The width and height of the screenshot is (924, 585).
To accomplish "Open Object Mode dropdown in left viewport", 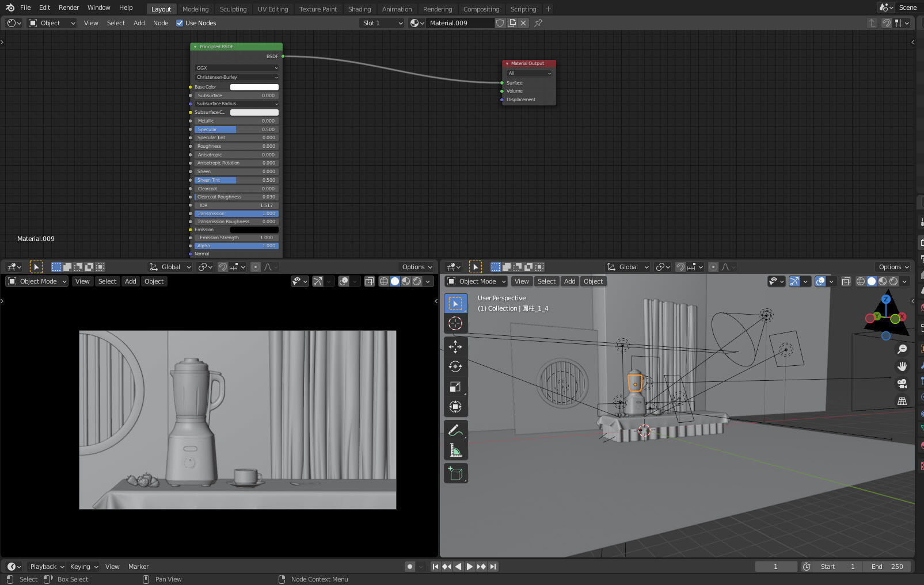I will [x=37, y=281].
